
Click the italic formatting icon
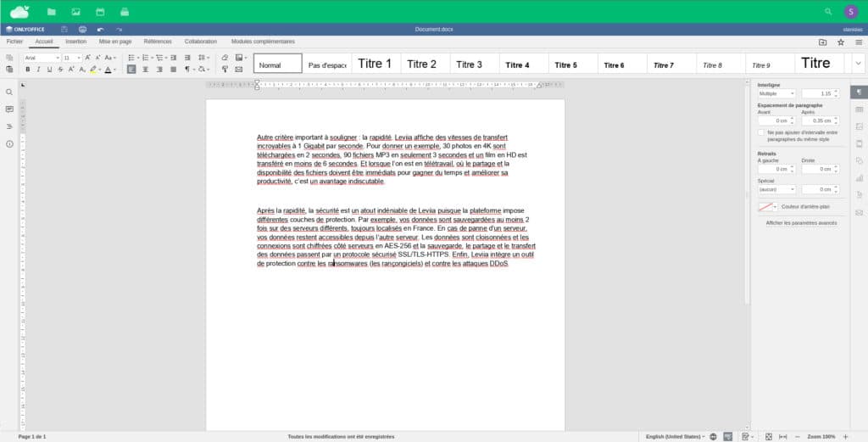39,70
